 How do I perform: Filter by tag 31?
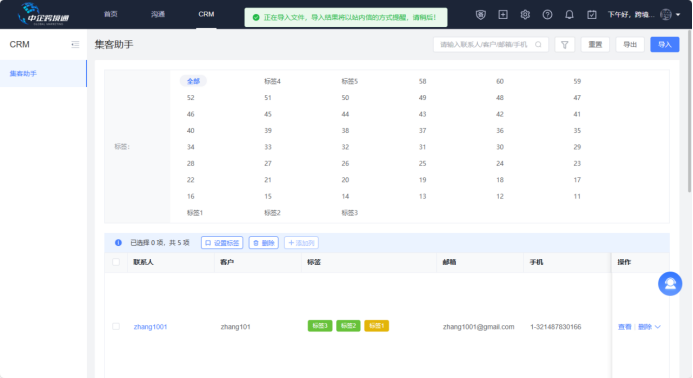click(x=423, y=147)
